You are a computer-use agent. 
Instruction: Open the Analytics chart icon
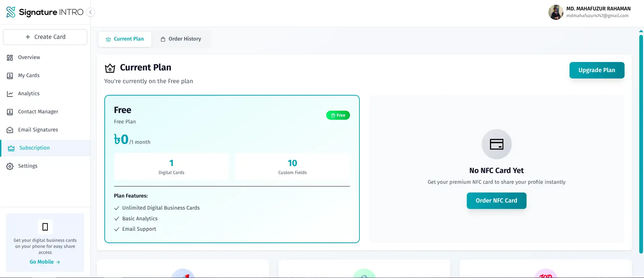(x=10, y=94)
